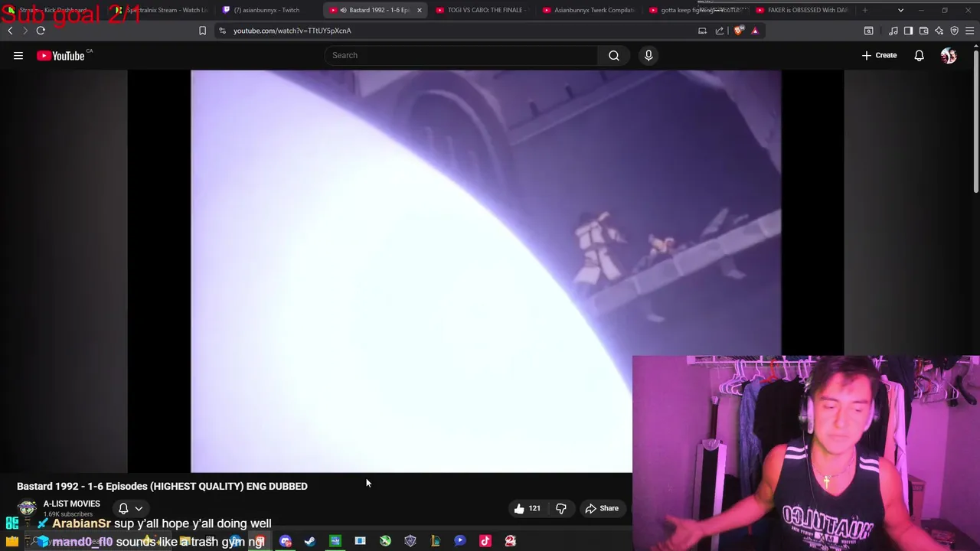Viewport: 980px width, 551px height.
Task: Click the Create button
Action: click(879, 55)
